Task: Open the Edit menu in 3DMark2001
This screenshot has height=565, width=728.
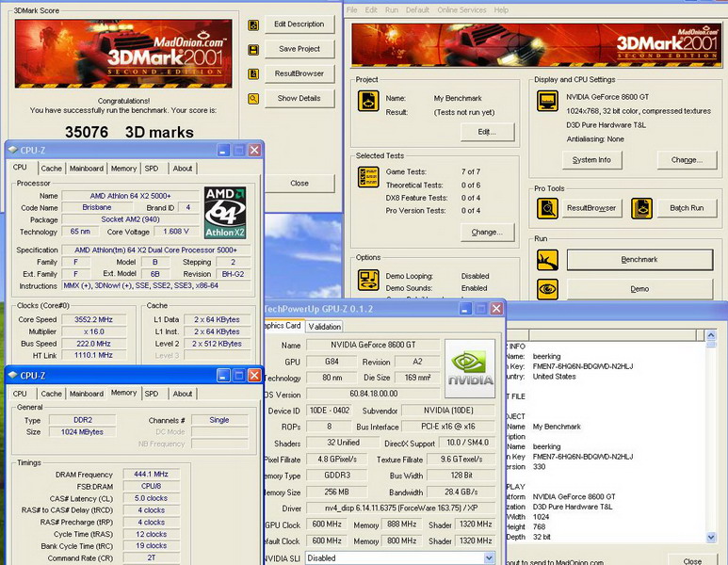Action: point(371,9)
